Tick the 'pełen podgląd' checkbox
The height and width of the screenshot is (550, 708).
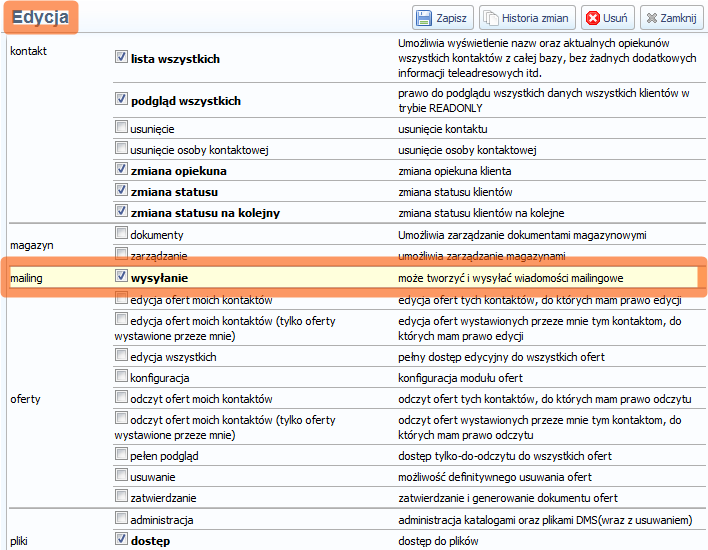tap(122, 454)
